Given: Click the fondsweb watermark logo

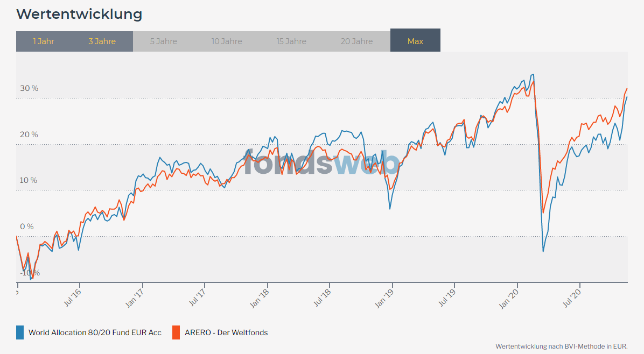Looking at the screenshot, I should coord(322,162).
